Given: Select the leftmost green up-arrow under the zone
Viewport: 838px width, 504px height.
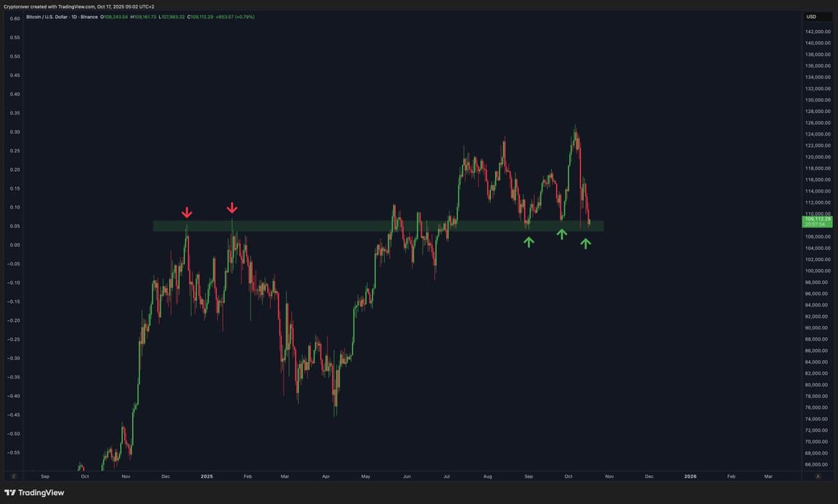Looking at the screenshot, I should (529, 242).
